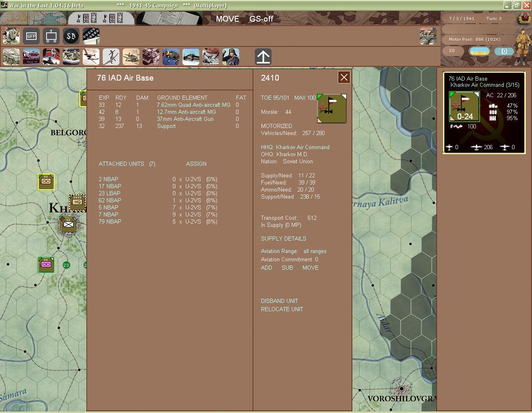The image size is (532, 413).
Task: Click Aviation Range all ranges setting
Action: (x=293, y=251)
